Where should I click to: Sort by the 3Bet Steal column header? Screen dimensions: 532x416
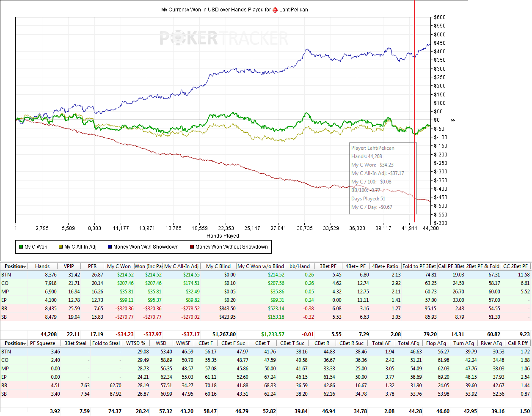pos(75,343)
